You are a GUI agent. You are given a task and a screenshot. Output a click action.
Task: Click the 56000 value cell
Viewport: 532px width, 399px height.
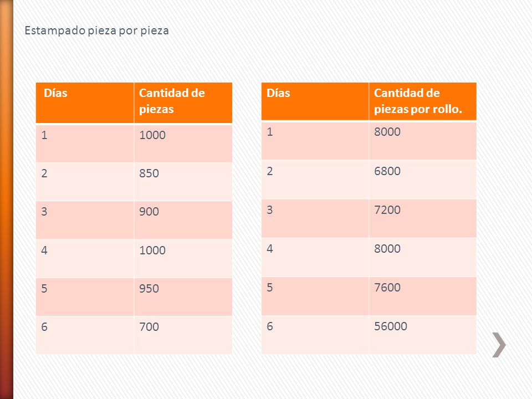point(423,335)
